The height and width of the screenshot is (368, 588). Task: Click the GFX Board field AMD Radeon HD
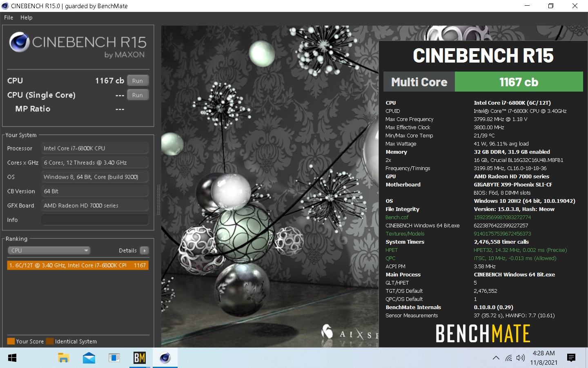95,206
